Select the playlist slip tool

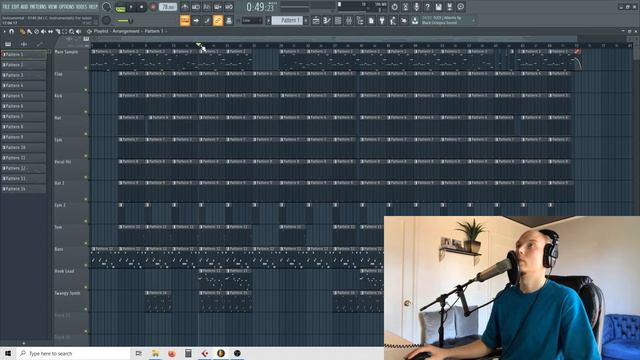pos(51,31)
